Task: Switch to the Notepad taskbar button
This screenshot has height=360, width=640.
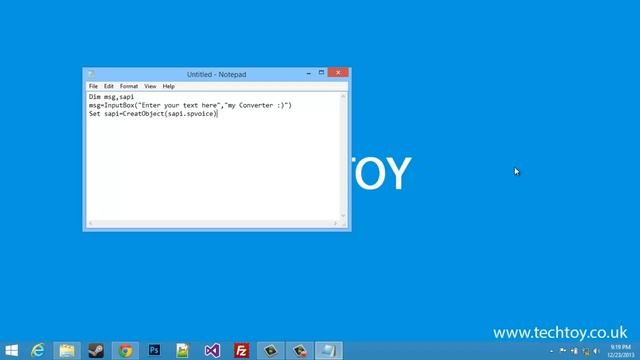Action: 329,351
